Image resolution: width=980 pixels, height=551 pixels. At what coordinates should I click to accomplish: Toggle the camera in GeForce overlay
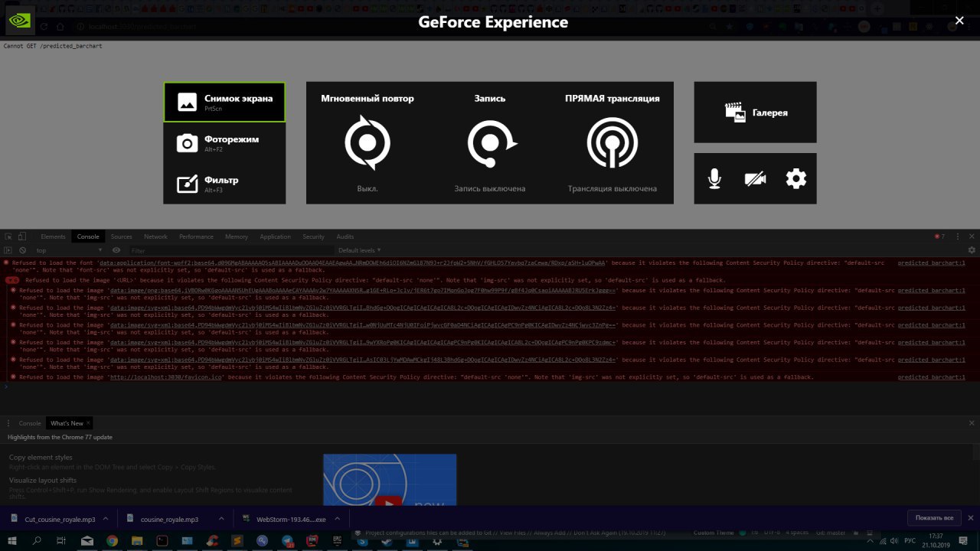[x=755, y=179]
